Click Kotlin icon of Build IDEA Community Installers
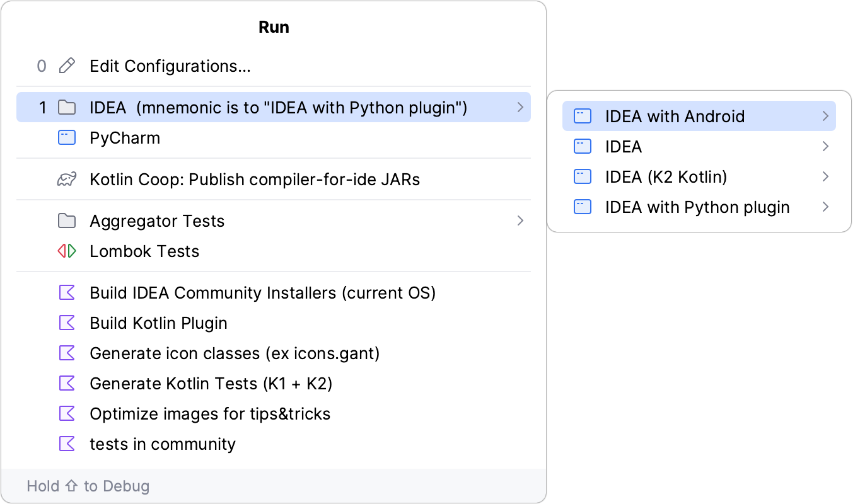860x504 pixels. click(67, 293)
